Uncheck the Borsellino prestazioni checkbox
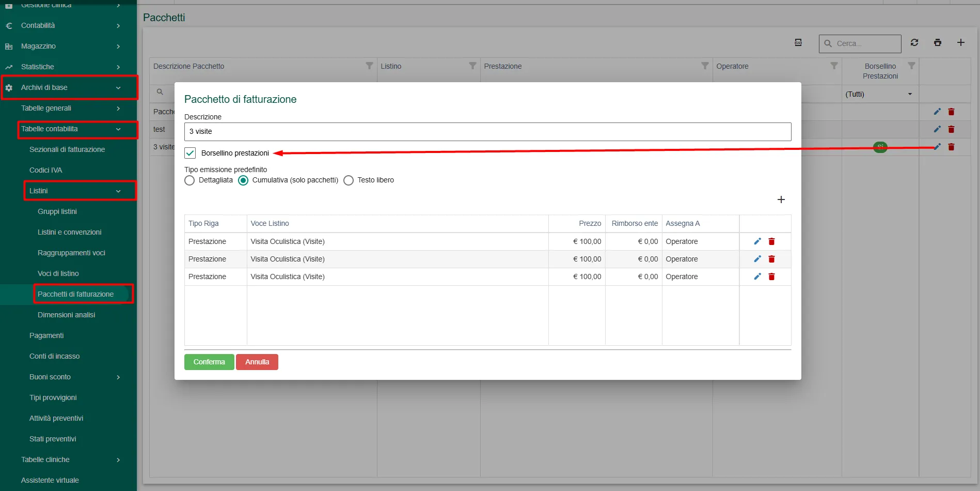980x491 pixels. [190, 153]
